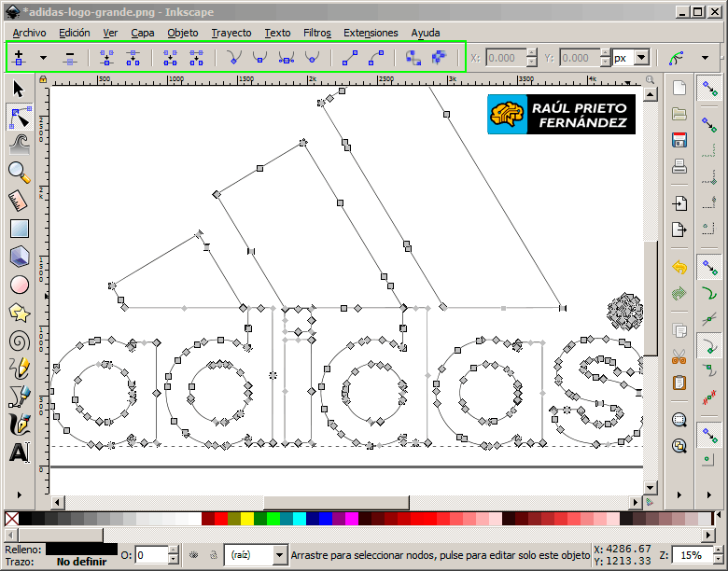Click the Save document floppy icon
This screenshot has height=571, width=728.
pos(679,140)
